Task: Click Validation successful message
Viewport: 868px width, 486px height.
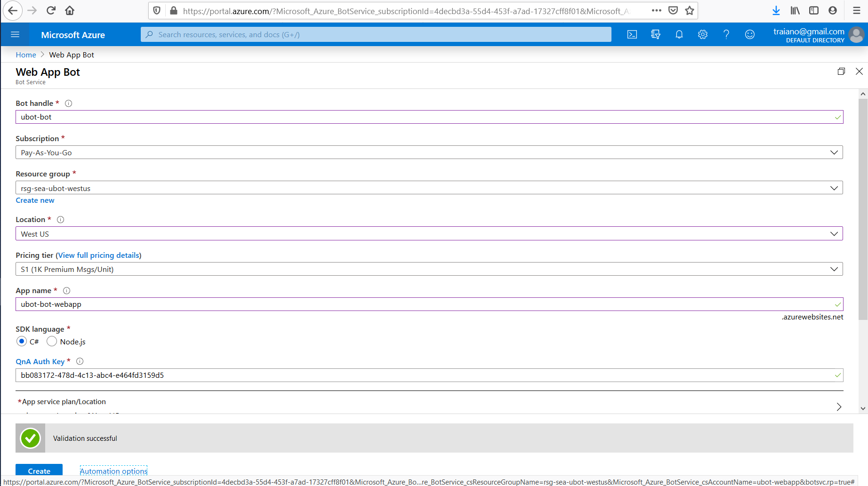Action: (85, 438)
